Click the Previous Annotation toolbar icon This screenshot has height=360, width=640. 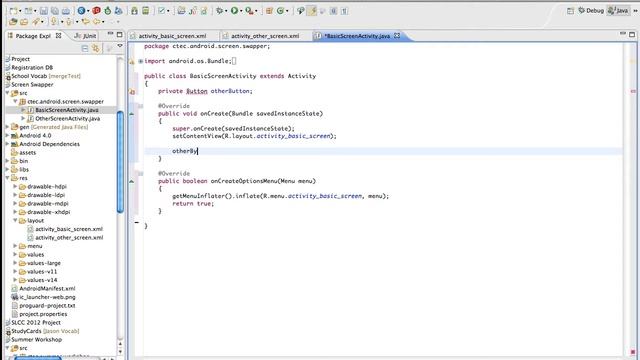(69, 22)
